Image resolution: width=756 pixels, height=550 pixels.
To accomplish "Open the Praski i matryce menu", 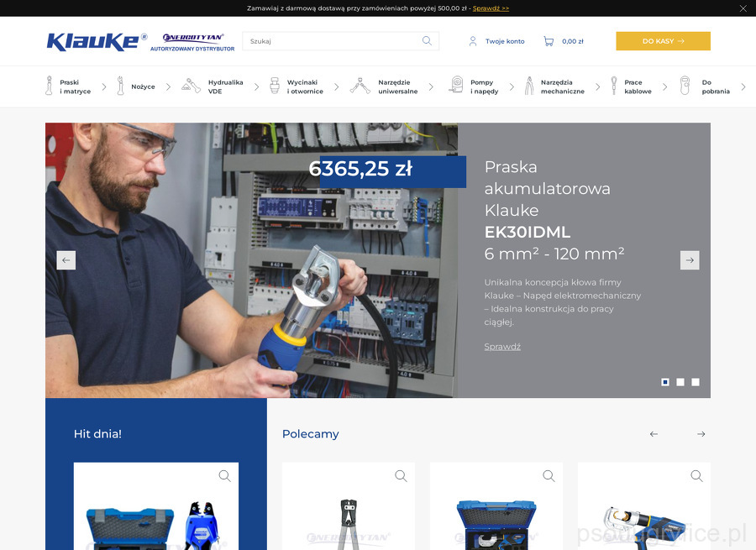I will tap(76, 86).
